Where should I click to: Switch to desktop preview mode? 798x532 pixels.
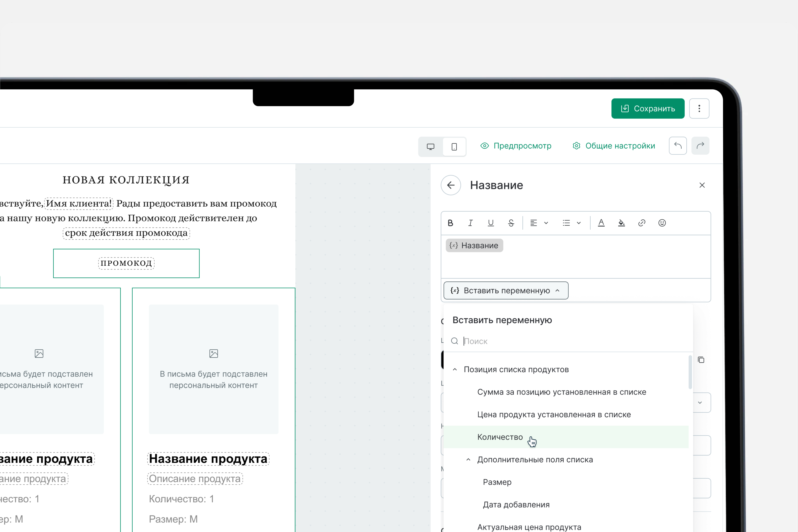pos(430,147)
